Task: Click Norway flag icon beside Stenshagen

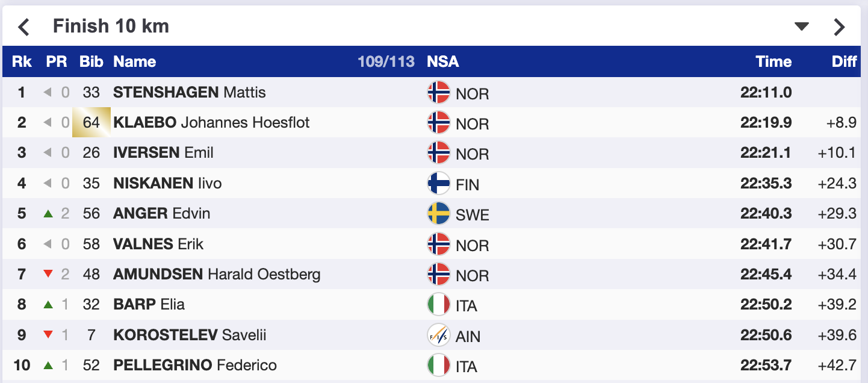Action: (x=439, y=93)
